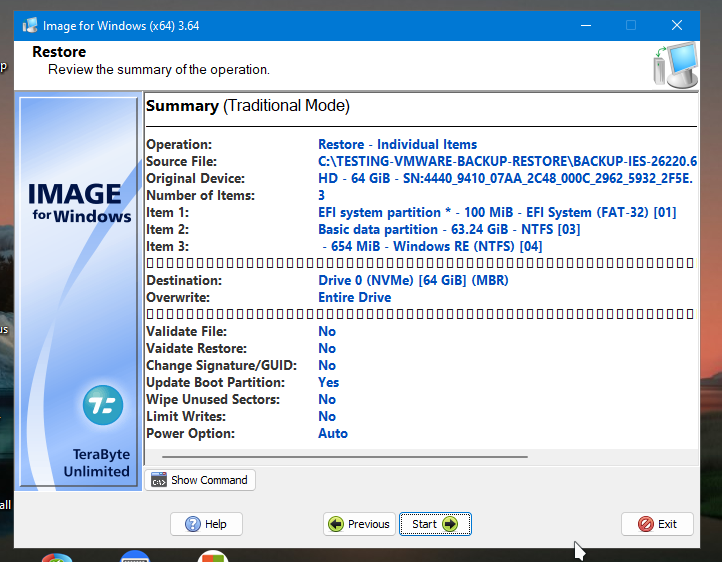Click the Show Command button

(200, 480)
